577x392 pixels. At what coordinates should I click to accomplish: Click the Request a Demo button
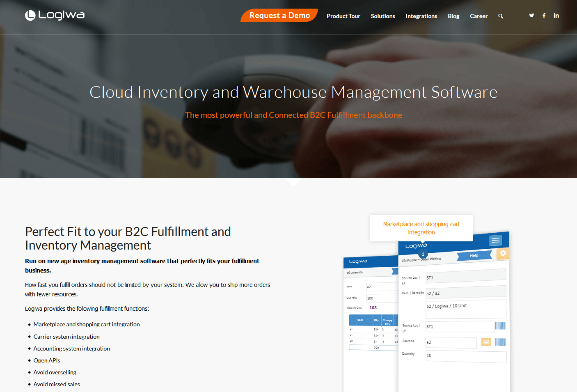pyautogui.click(x=279, y=15)
